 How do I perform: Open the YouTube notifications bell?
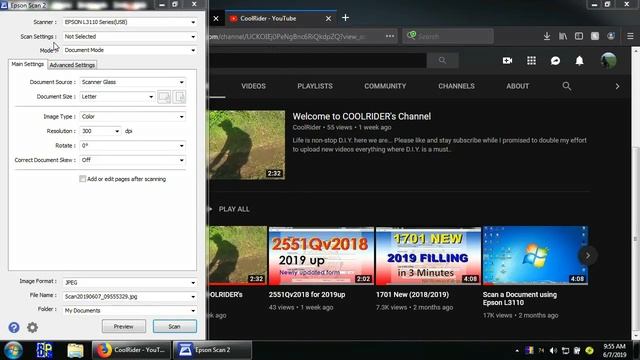point(579,60)
